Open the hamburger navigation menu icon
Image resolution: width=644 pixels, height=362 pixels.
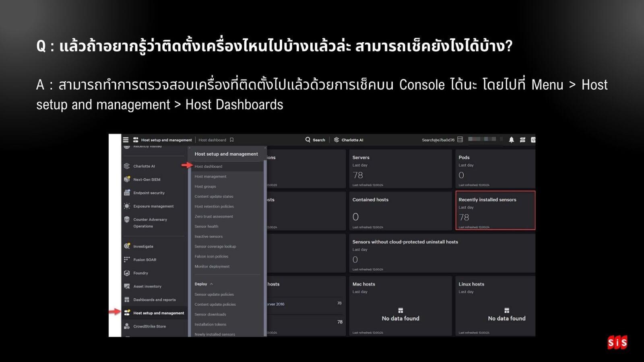(126, 140)
